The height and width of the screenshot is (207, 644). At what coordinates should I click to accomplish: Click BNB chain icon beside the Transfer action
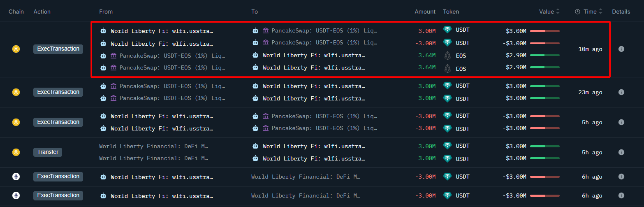16,152
